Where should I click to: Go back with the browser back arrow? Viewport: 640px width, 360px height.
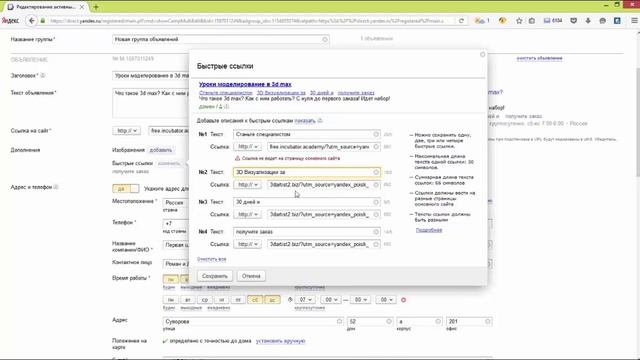point(31,20)
